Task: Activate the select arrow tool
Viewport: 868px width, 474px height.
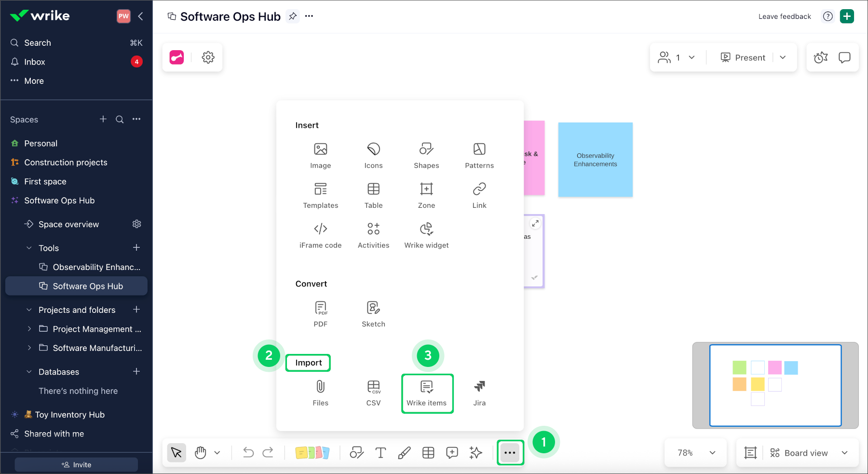Action: click(x=176, y=453)
